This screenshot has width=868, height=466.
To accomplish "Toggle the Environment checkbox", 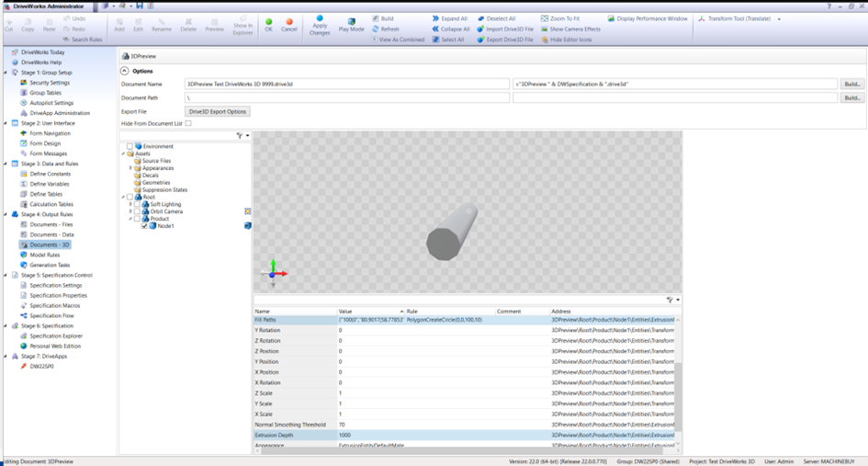I will point(130,146).
